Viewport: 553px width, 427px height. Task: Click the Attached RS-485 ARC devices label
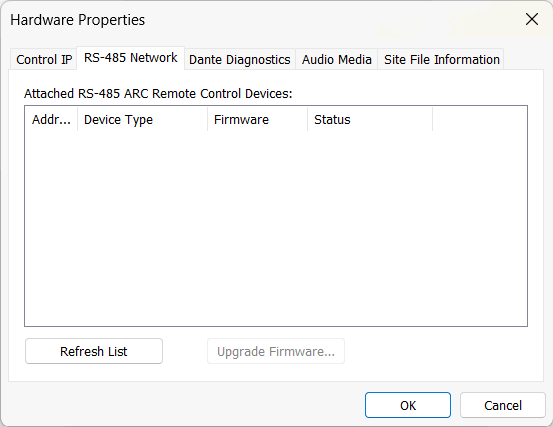point(158,94)
